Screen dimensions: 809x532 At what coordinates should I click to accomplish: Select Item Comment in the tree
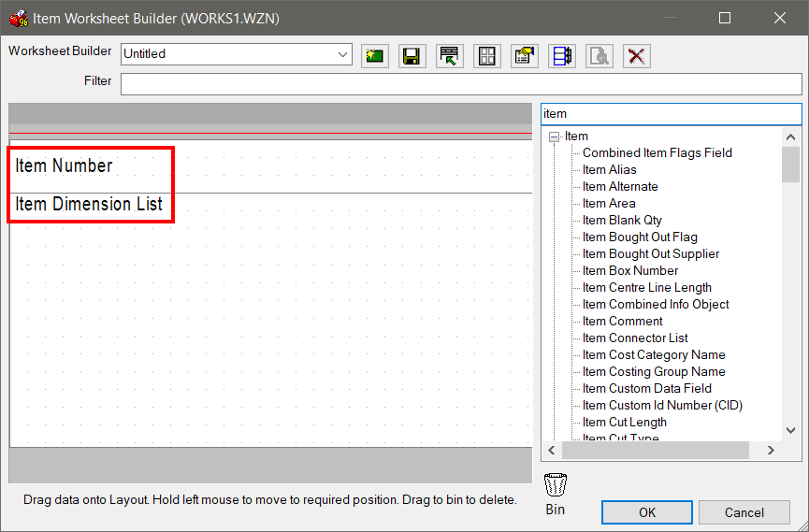pos(622,321)
